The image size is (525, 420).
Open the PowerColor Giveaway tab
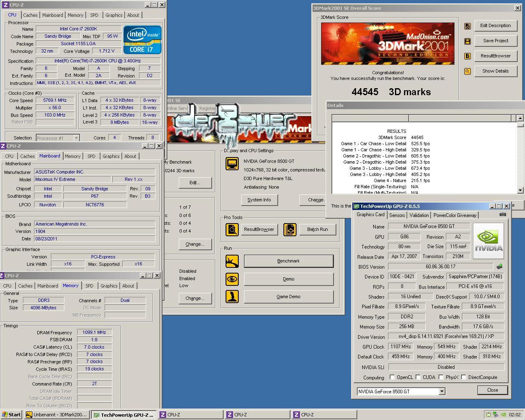tap(455, 215)
